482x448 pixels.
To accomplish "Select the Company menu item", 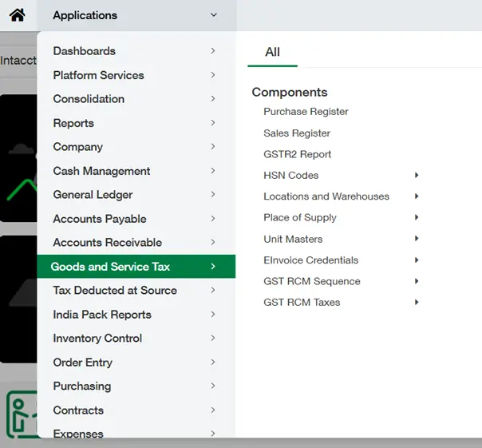I will 77,147.
